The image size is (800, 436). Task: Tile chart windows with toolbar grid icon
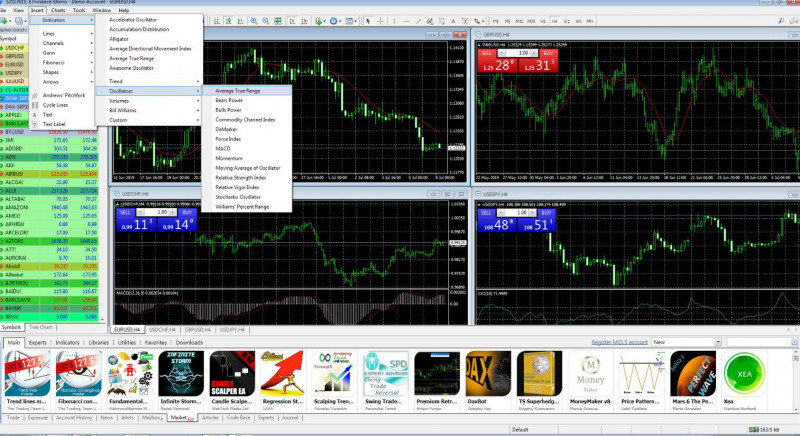278,21
